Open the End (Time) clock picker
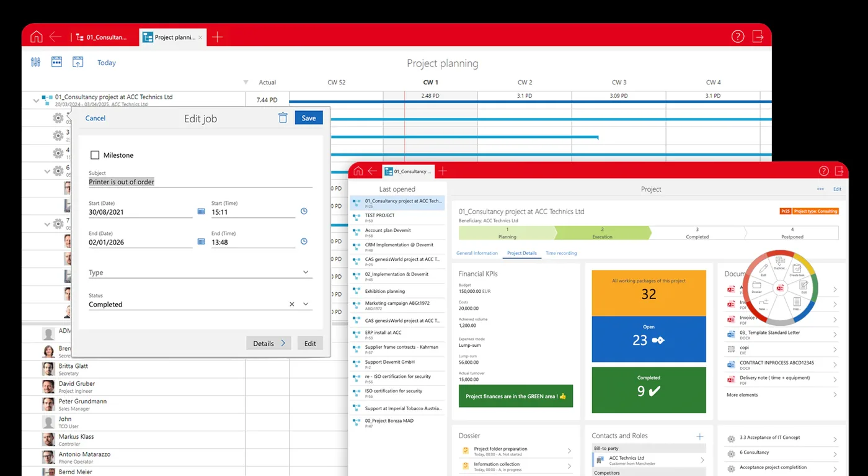Image resolution: width=868 pixels, height=476 pixels. point(304,241)
